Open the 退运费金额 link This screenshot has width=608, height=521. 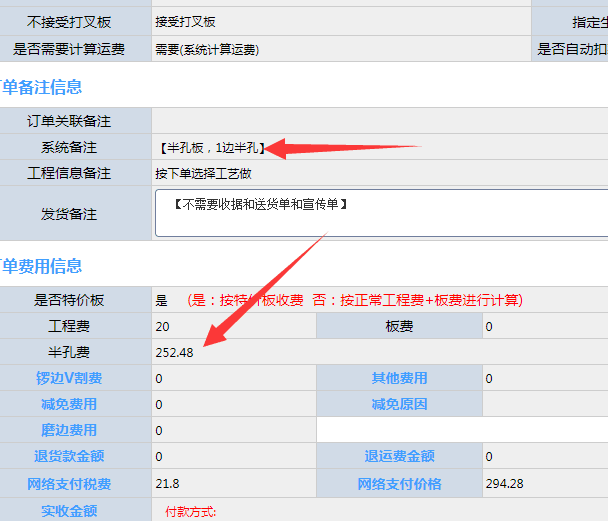(x=399, y=456)
